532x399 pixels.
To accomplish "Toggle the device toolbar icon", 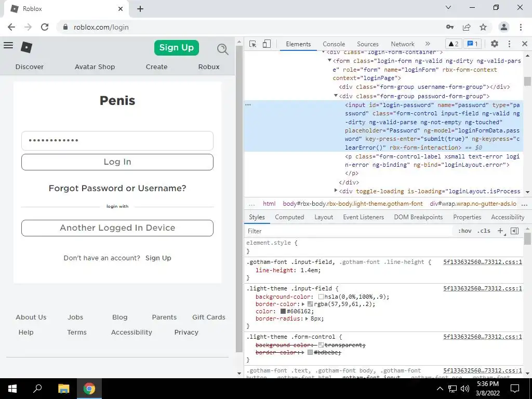I will point(267,44).
